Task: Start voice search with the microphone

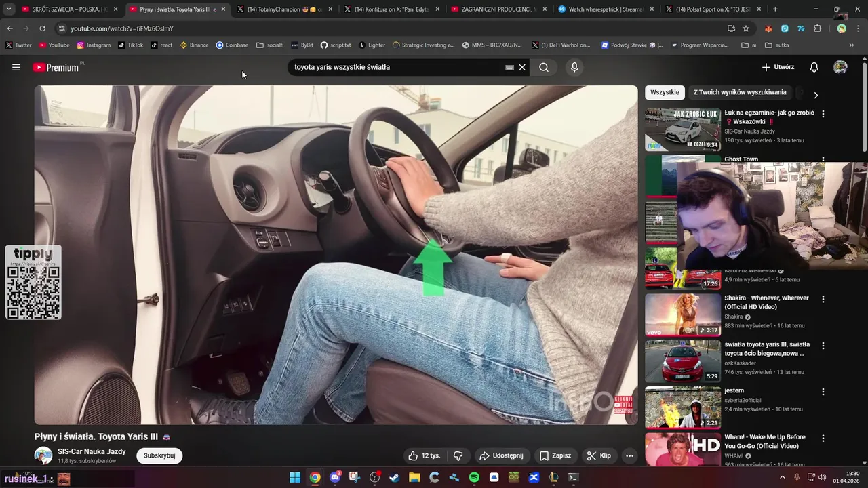Action: coord(574,67)
